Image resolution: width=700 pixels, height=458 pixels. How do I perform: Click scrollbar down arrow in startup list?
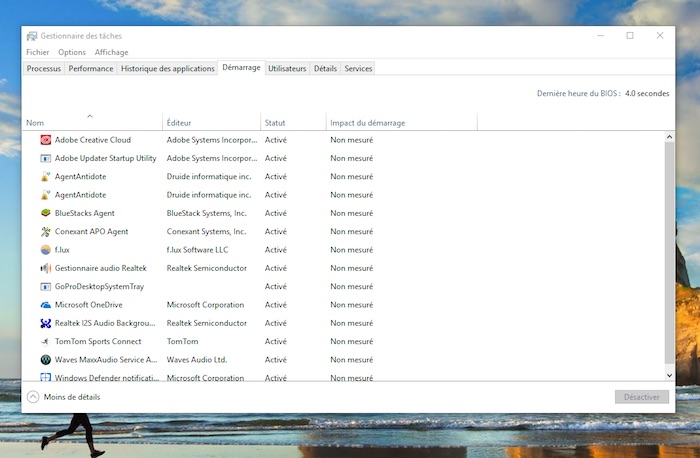(670, 375)
